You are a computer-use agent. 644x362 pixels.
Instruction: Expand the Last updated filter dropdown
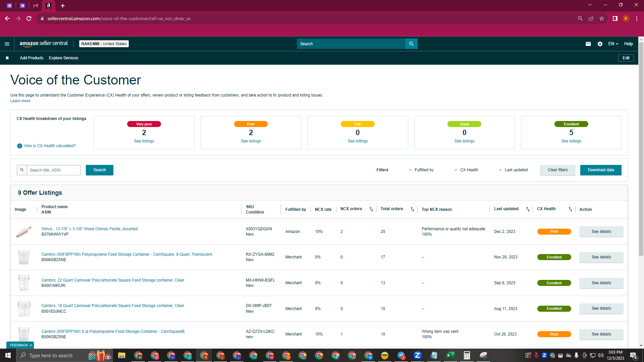click(x=513, y=170)
